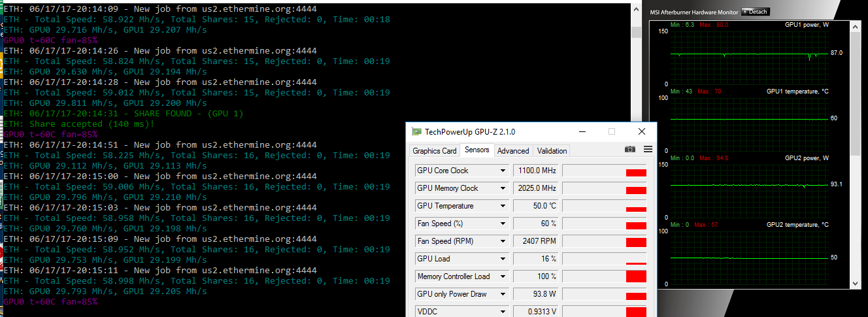
Task: Open the Advanced tab in GPU-Z
Action: 513,150
